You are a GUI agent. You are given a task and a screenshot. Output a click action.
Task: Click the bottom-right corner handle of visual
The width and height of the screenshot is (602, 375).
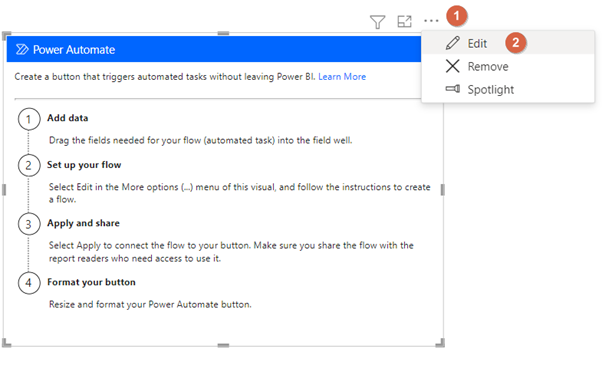point(440,343)
